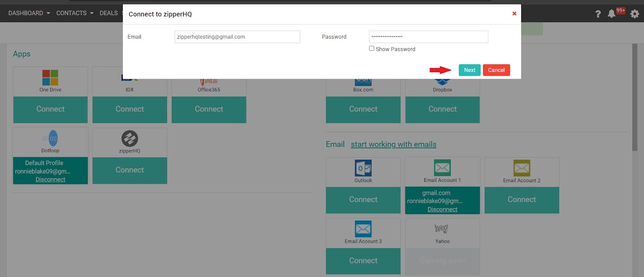Cancel the Connect to zipperHQ dialog
The width and height of the screenshot is (644, 277).
coord(496,70)
